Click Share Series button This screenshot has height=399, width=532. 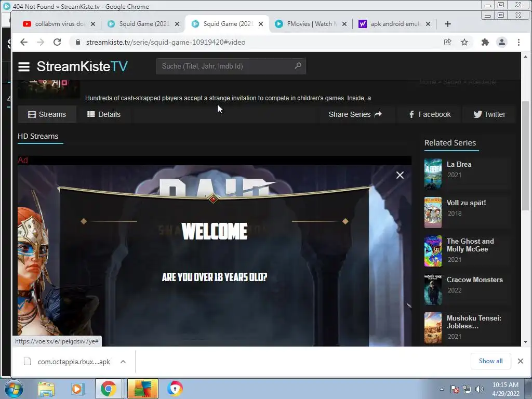click(x=355, y=114)
